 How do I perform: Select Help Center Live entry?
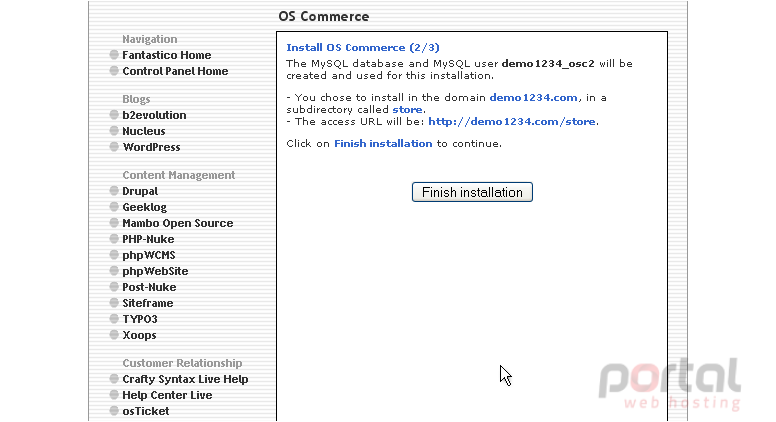[x=167, y=395]
